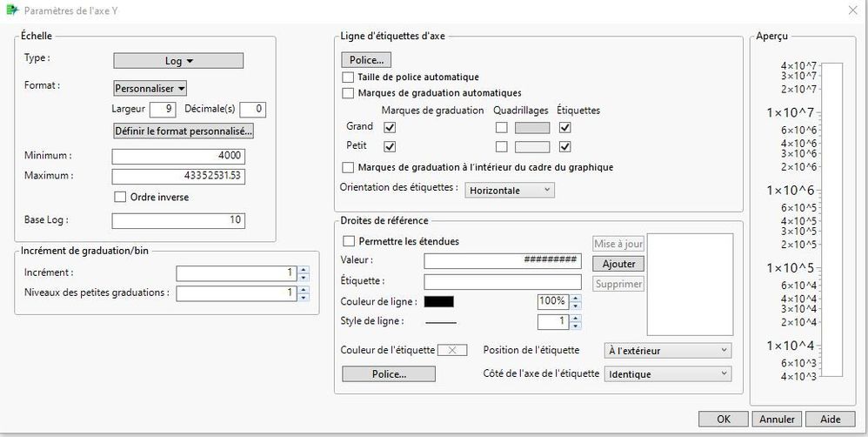The height and width of the screenshot is (437, 868).
Task: Click the Minimum field showing 4000
Action: point(178,157)
